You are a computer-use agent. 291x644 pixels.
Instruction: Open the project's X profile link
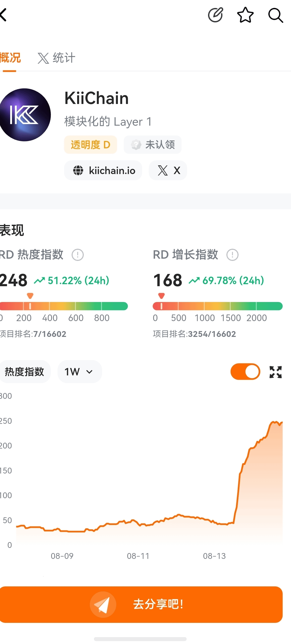click(168, 170)
